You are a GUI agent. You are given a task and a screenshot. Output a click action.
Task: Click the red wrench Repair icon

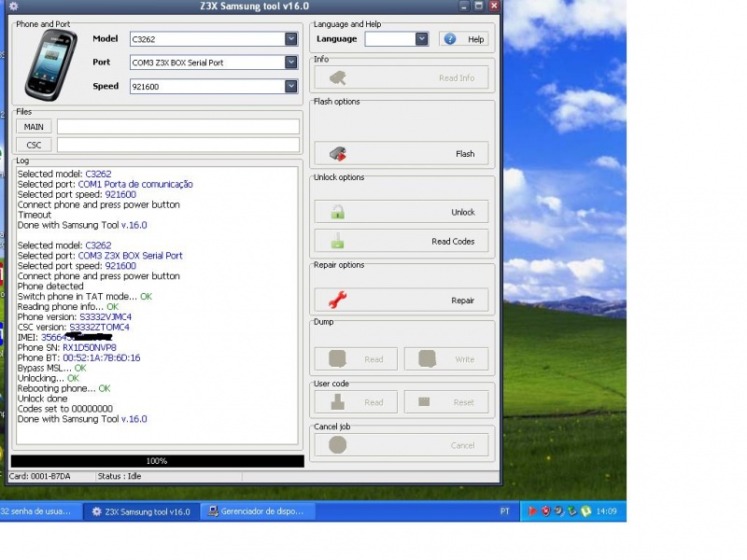tap(338, 300)
